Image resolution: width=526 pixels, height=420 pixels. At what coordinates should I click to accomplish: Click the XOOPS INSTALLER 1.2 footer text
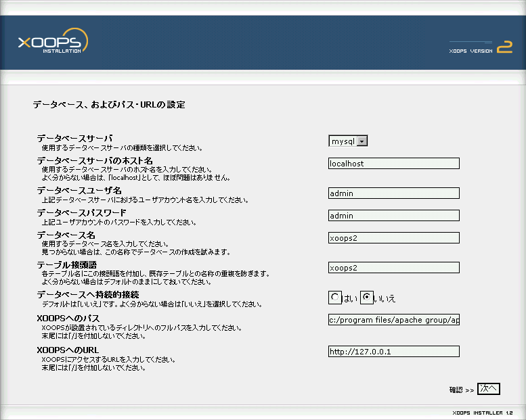[482, 413]
